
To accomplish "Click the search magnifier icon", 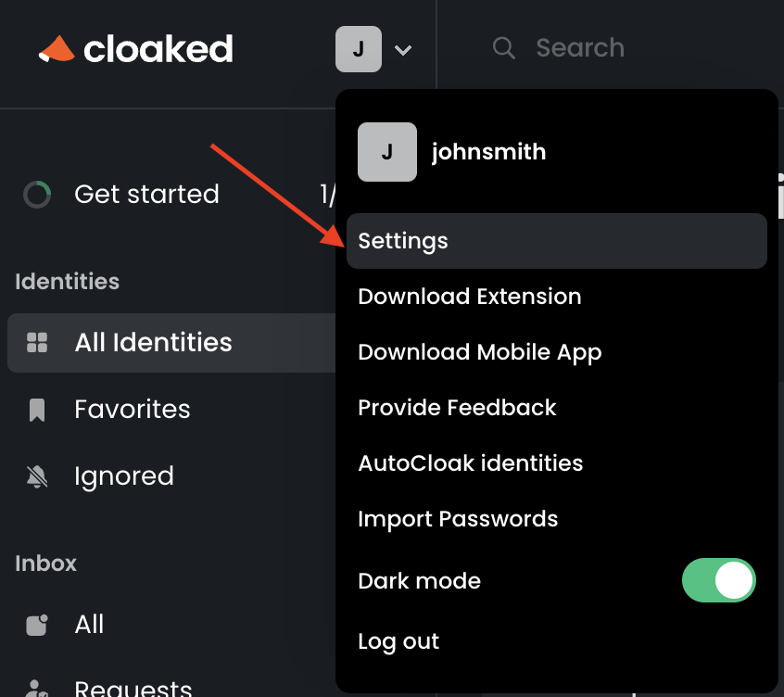I will (x=503, y=48).
